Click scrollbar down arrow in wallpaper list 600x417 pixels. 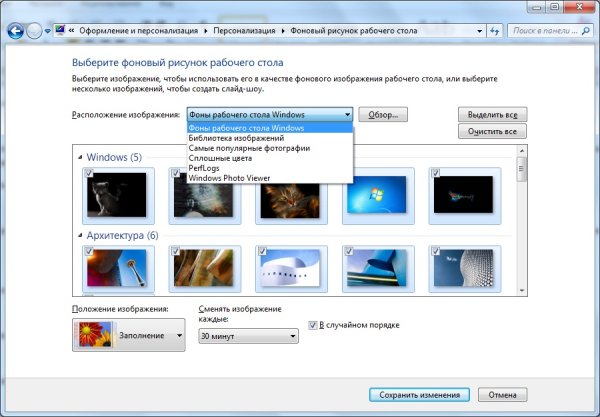[522, 290]
